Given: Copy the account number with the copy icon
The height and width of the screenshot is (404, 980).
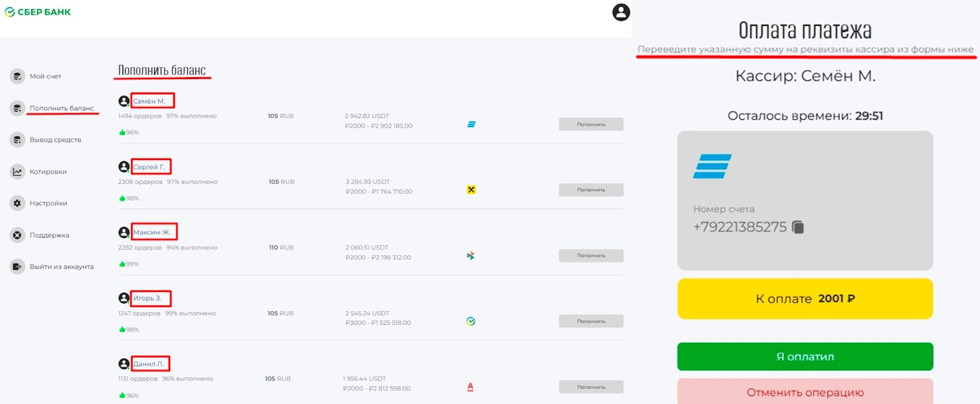Looking at the screenshot, I should point(797,227).
